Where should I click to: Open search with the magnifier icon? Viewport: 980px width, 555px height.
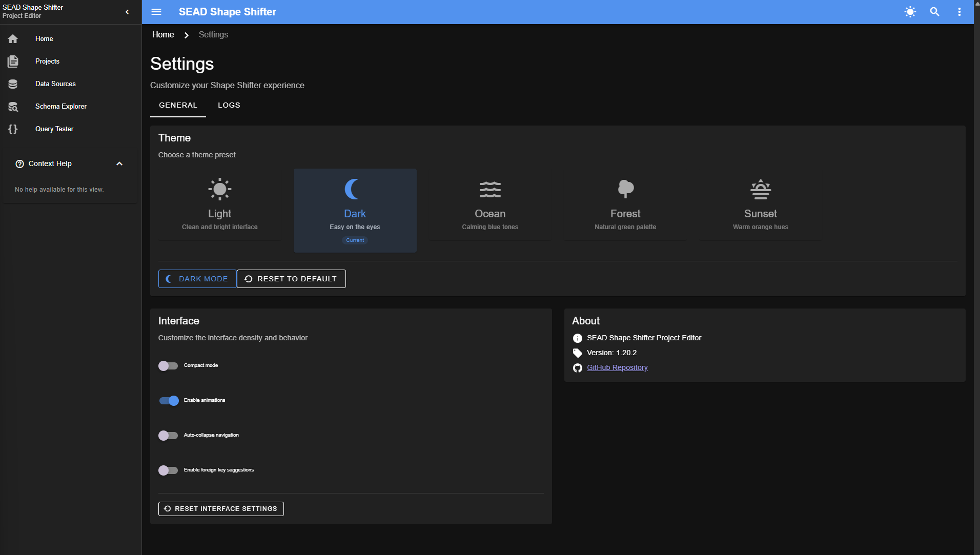pos(934,12)
